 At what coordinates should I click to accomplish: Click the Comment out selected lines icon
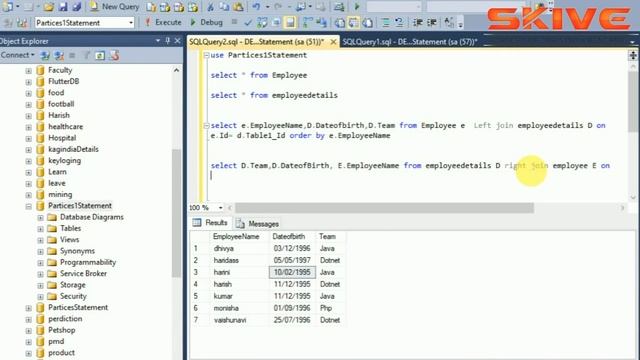385,23
